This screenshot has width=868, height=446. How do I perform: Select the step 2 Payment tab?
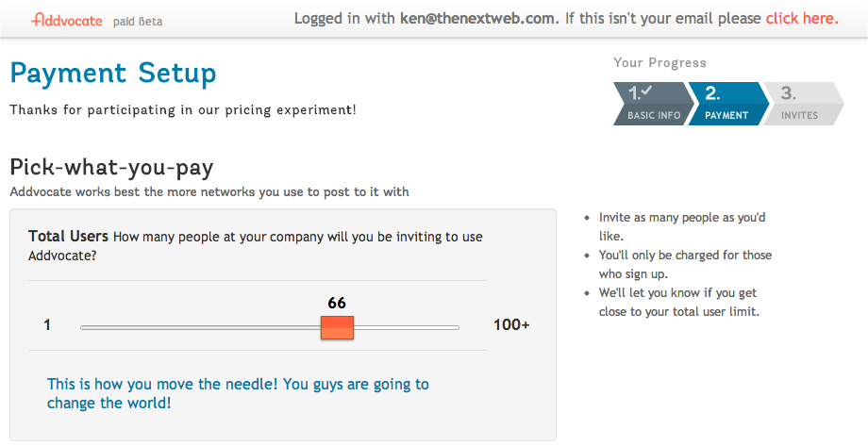click(728, 104)
